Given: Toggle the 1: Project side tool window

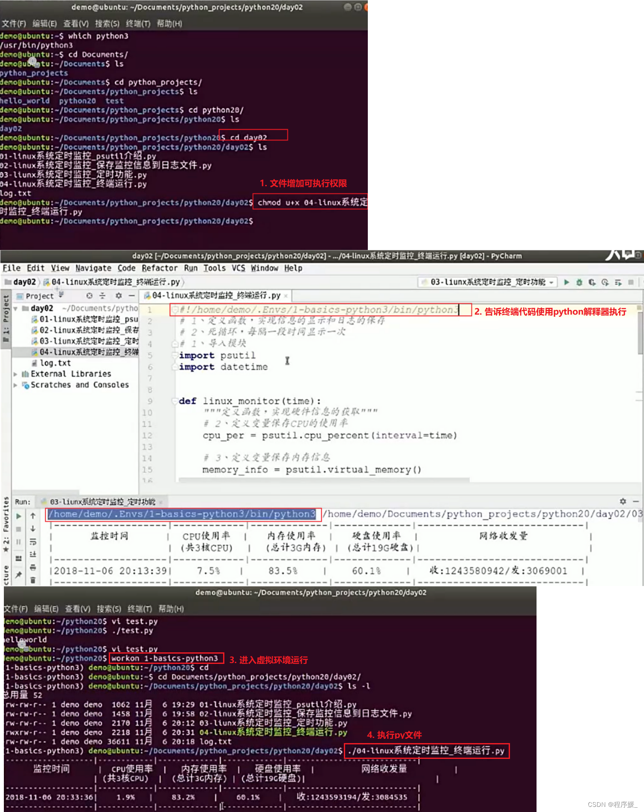Looking at the screenshot, I should pos(6,318).
